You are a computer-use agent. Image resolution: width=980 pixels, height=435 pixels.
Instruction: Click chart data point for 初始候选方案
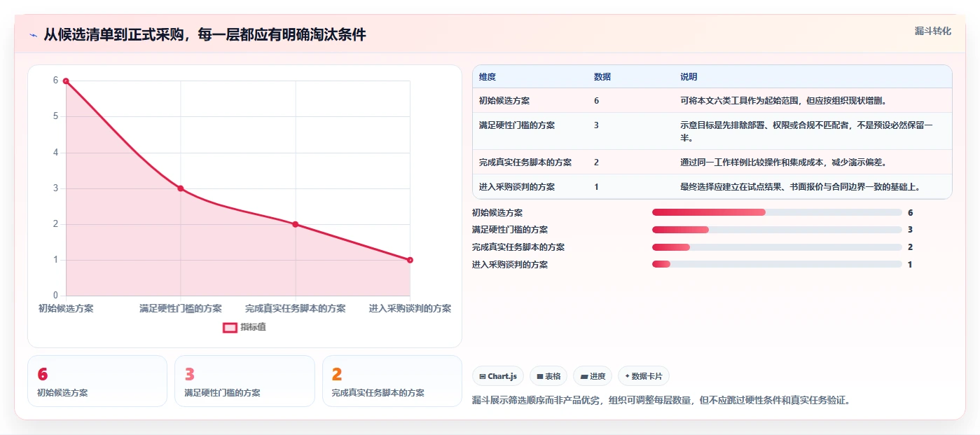66,81
